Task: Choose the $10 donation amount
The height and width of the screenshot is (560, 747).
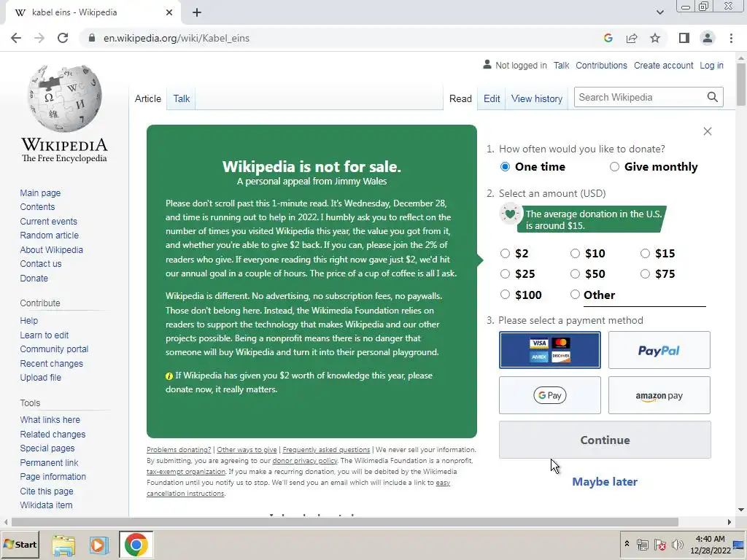Action: (575, 253)
